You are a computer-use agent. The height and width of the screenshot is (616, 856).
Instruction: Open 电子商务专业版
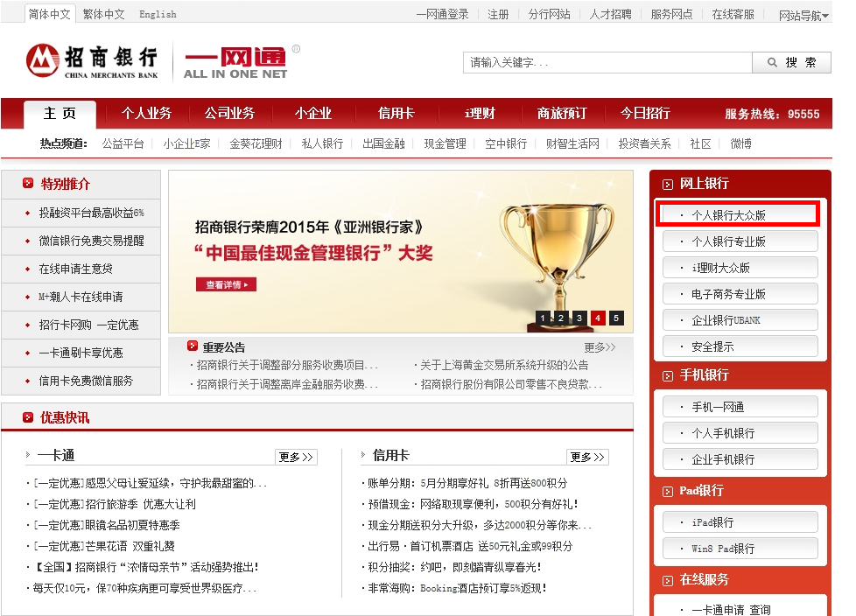(x=740, y=294)
